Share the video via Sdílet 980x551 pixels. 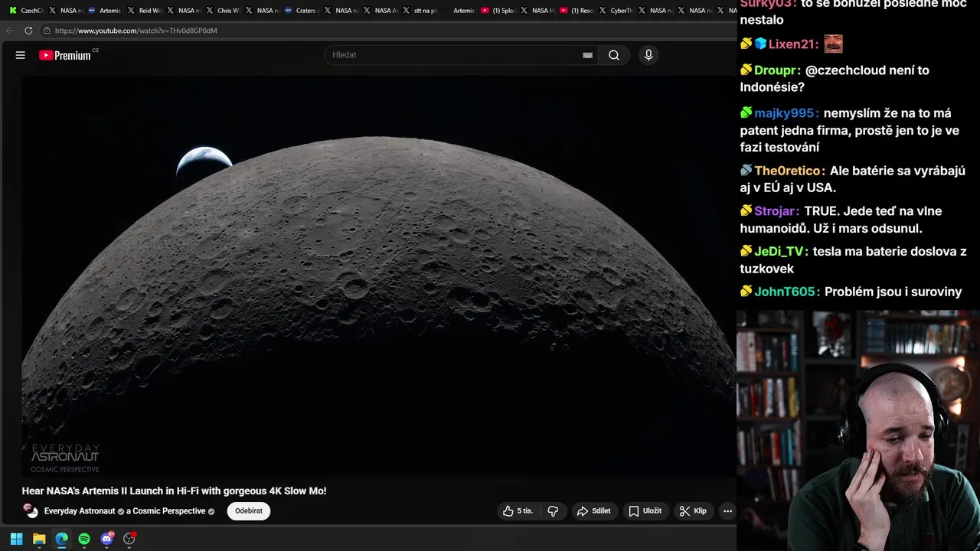tap(593, 511)
